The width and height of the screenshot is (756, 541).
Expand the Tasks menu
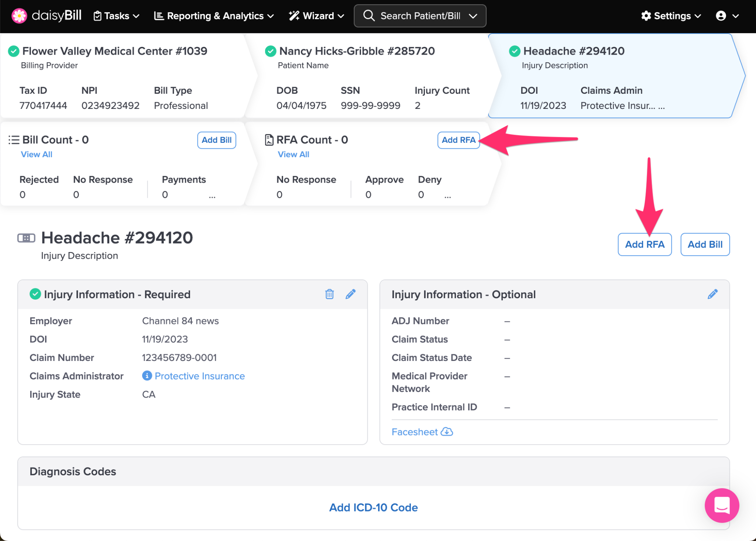click(117, 16)
